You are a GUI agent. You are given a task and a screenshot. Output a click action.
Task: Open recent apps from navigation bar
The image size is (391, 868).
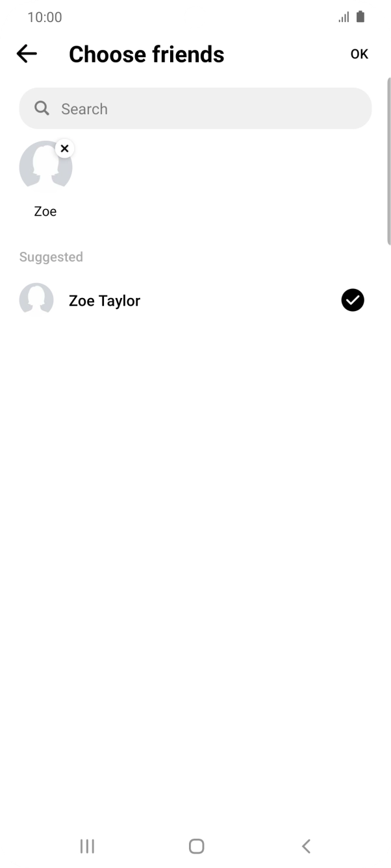(x=87, y=846)
